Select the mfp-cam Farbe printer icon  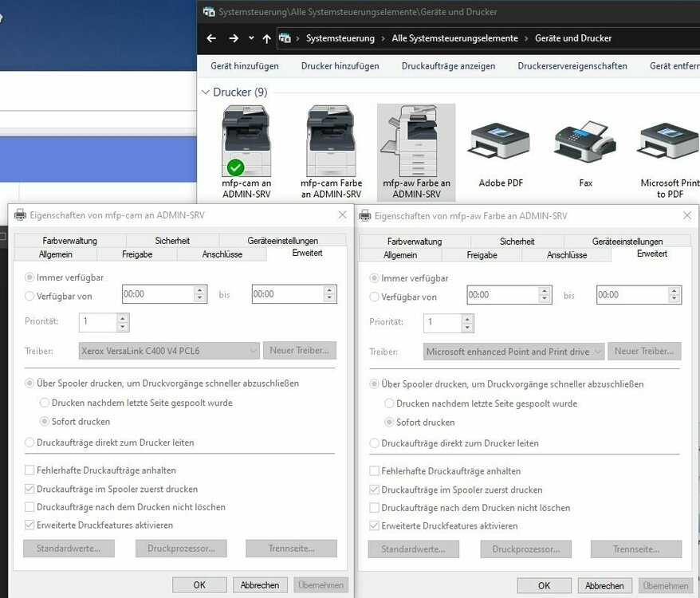[x=331, y=142]
